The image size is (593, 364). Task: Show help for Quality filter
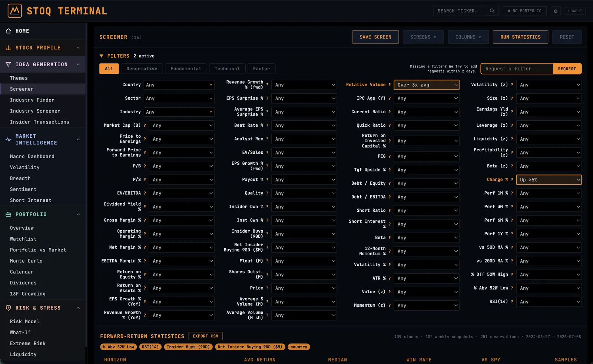click(267, 193)
